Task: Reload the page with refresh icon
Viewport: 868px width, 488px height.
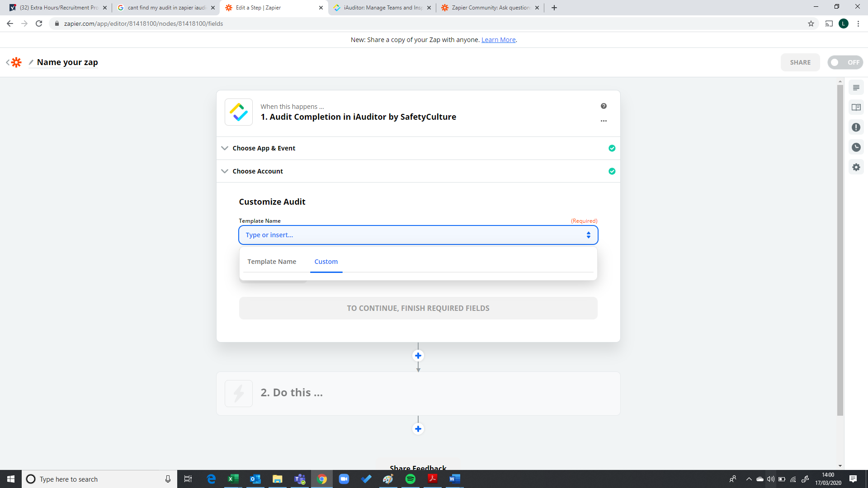Action: click(x=39, y=23)
